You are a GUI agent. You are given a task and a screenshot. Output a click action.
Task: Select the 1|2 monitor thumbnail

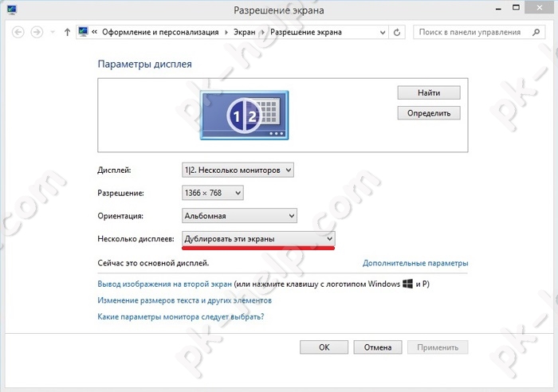[x=244, y=115]
